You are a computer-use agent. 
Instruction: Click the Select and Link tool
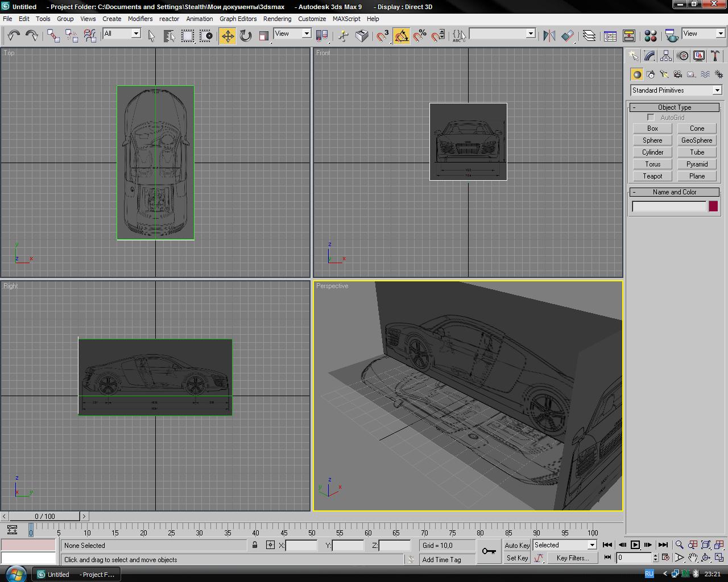[53, 36]
